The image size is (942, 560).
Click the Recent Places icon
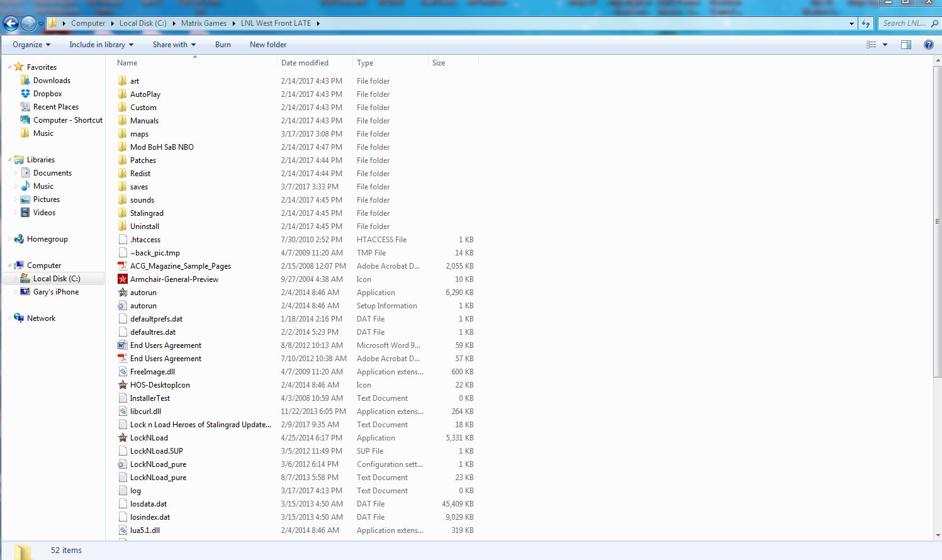point(25,107)
